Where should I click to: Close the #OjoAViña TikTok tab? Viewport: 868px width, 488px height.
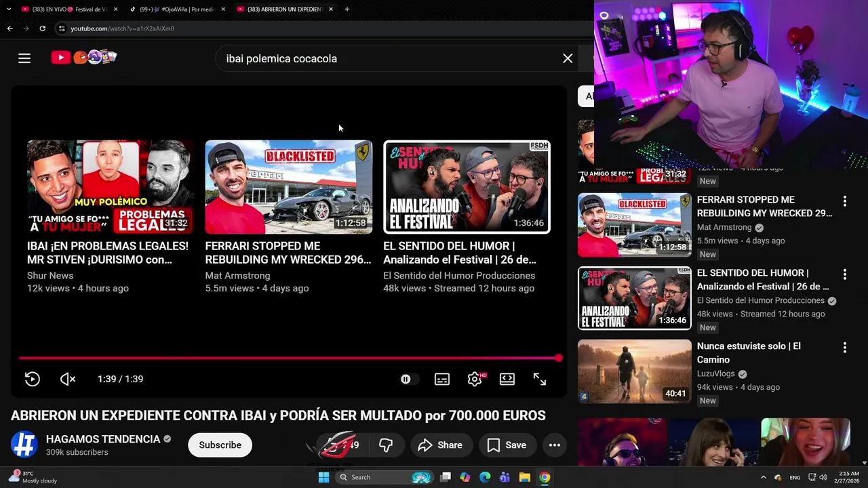tap(223, 9)
